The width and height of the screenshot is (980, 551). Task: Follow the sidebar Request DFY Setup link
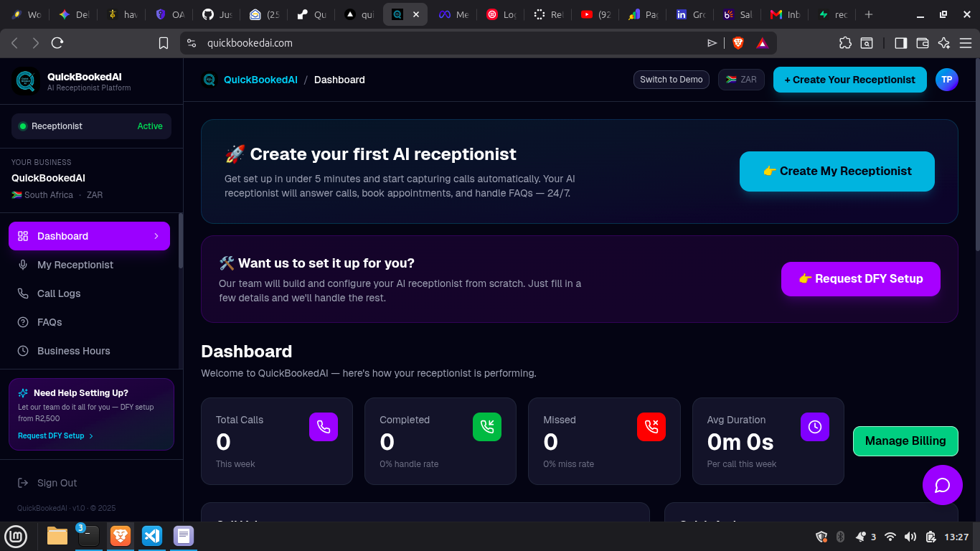55,435
